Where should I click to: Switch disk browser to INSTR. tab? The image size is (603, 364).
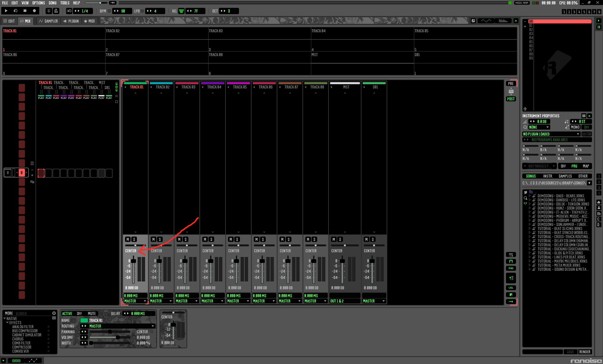[548, 176]
